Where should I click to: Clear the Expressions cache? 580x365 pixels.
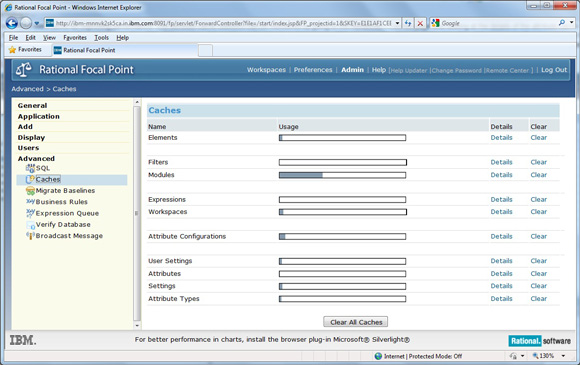pos(539,199)
